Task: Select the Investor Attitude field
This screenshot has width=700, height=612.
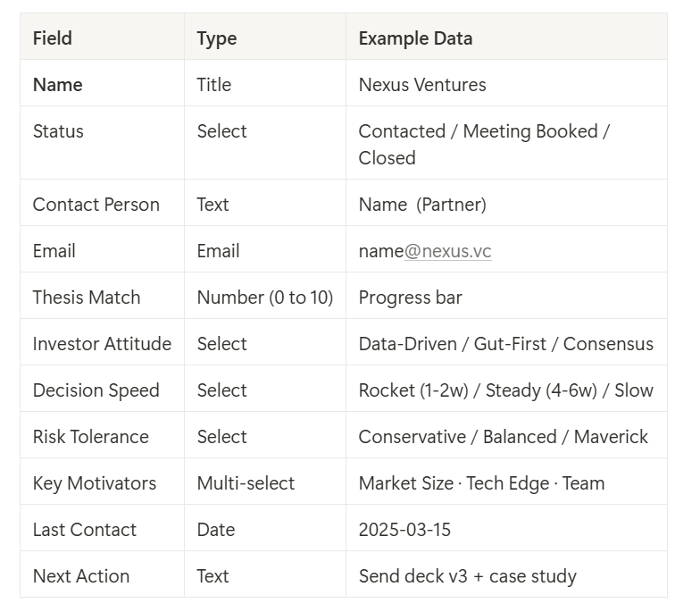Action: [102, 344]
